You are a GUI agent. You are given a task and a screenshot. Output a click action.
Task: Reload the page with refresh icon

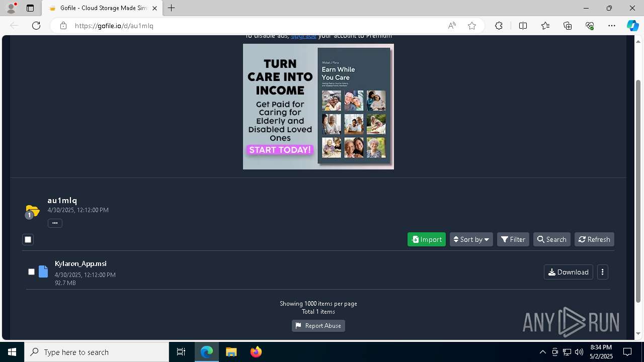click(36, 26)
